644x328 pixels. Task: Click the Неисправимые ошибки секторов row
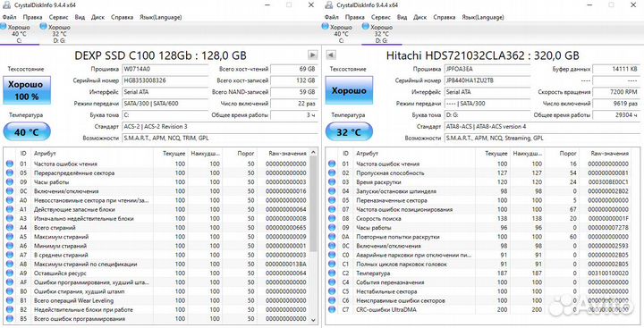[482, 300]
